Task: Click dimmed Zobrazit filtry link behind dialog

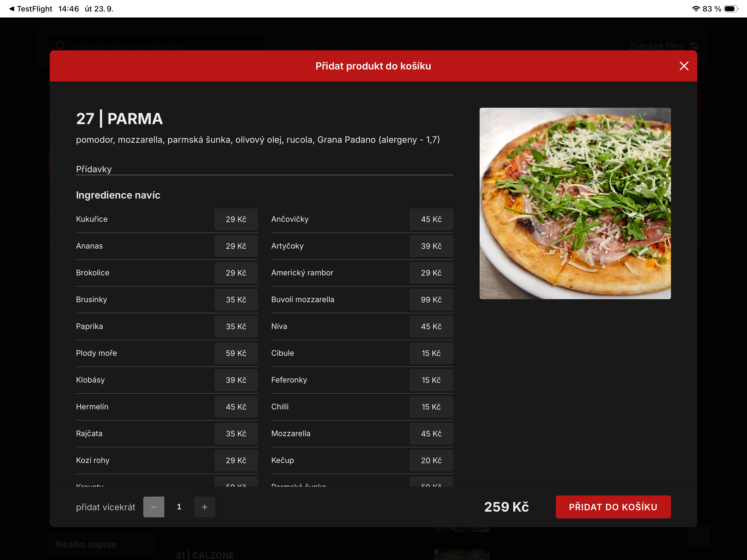Action: [663, 46]
